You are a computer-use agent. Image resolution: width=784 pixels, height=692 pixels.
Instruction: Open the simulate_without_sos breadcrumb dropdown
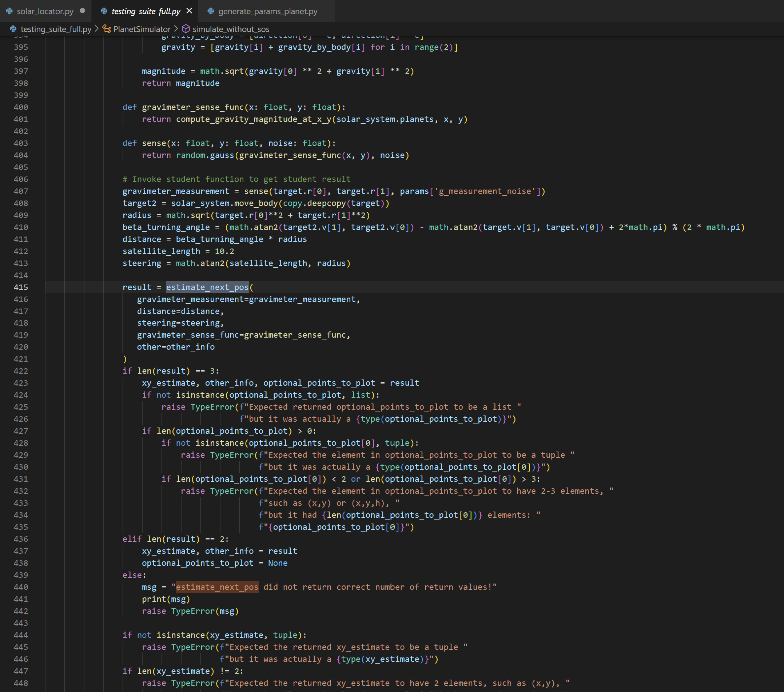[x=231, y=29]
